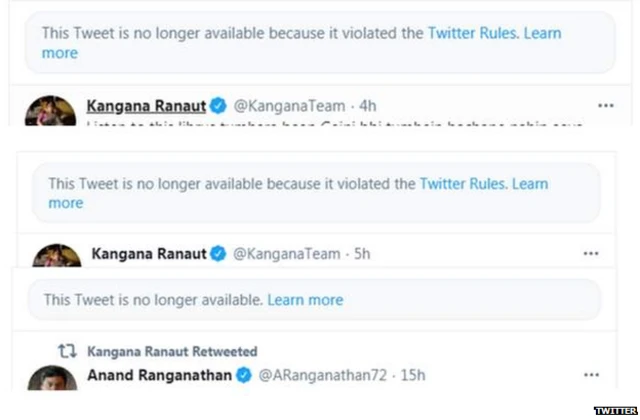Click the verified badge next to Anand Ranganathan
This screenshot has width=640, height=420.
coord(243,375)
